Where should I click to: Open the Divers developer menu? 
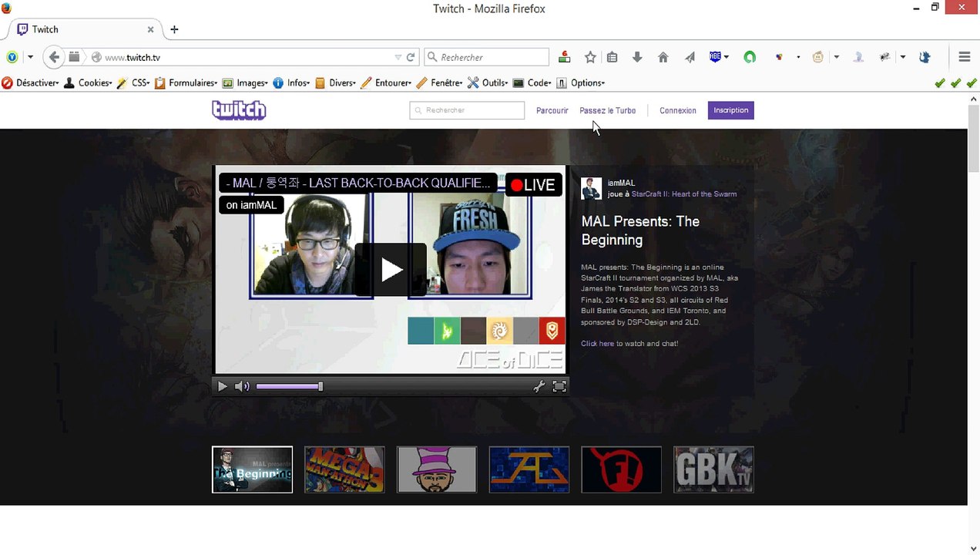coord(336,82)
